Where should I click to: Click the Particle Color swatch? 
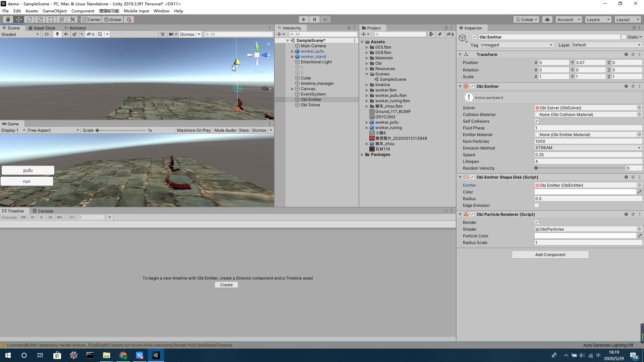point(585,236)
